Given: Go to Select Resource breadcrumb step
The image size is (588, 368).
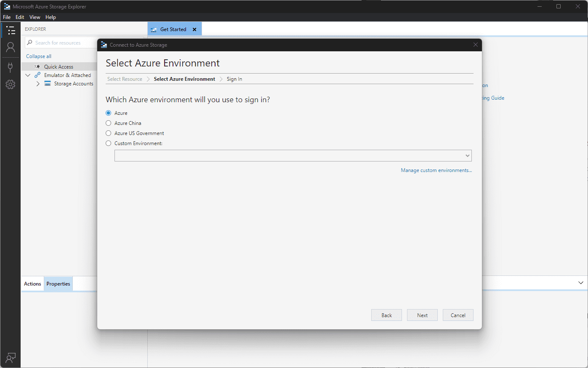Looking at the screenshot, I should (x=125, y=79).
